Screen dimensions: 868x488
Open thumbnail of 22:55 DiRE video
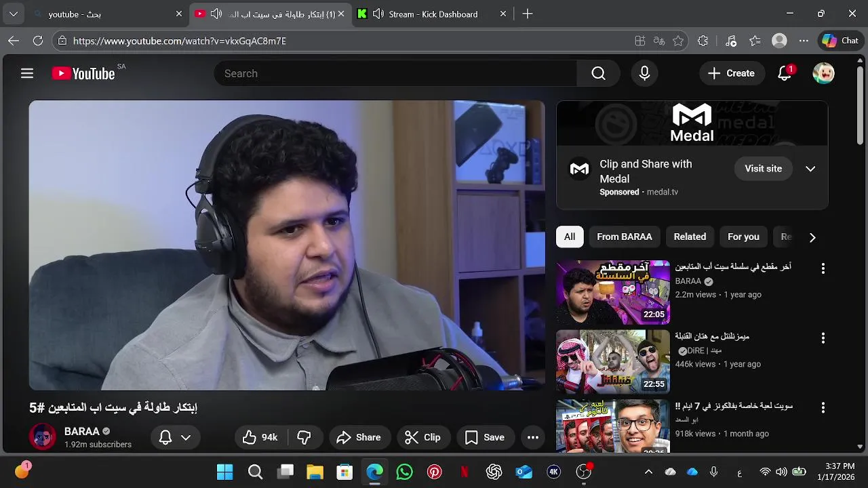(613, 362)
